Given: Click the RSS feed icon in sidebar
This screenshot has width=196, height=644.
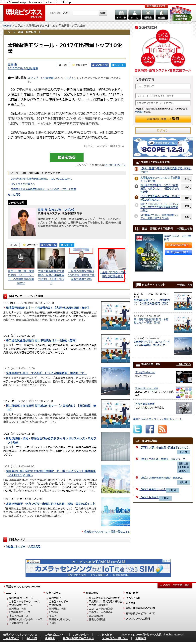Looking at the screenshot, I should coord(162,429).
